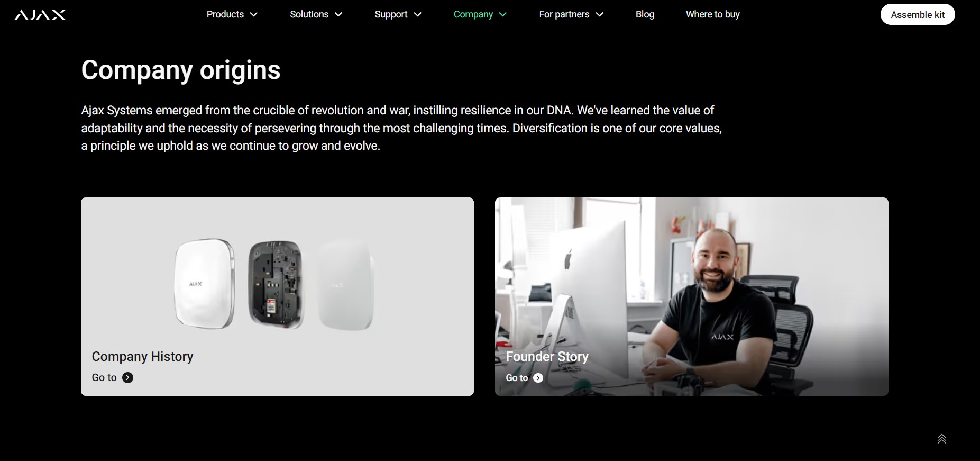Click the scroll-to-top double chevron icon
The height and width of the screenshot is (461, 980).
click(942, 439)
